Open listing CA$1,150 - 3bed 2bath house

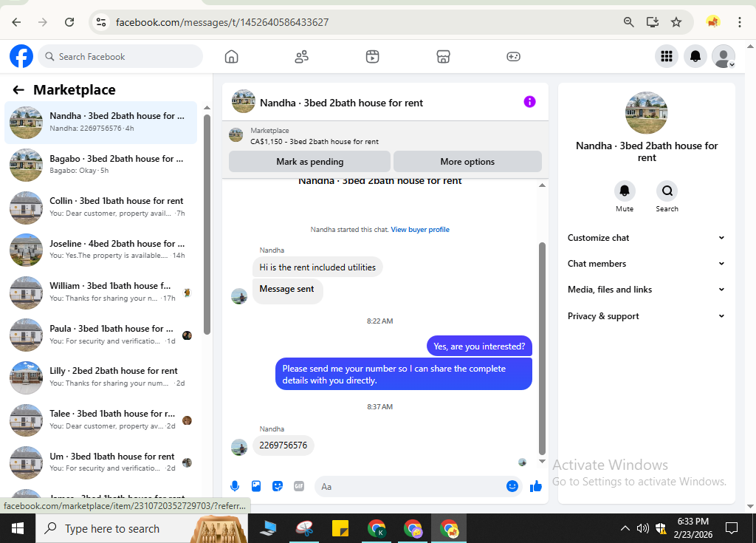coord(315,141)
